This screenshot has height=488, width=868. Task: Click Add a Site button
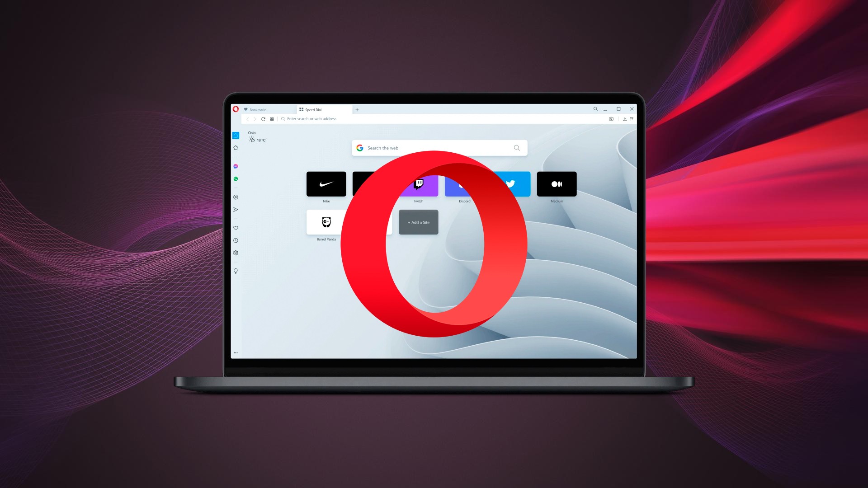tap(418, 222)
